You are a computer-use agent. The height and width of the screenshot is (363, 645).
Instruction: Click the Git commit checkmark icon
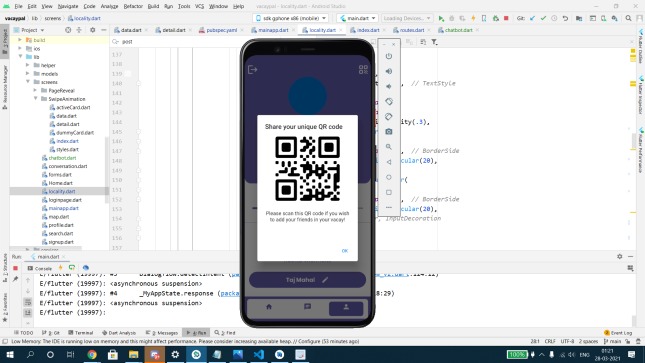(543, 19)
